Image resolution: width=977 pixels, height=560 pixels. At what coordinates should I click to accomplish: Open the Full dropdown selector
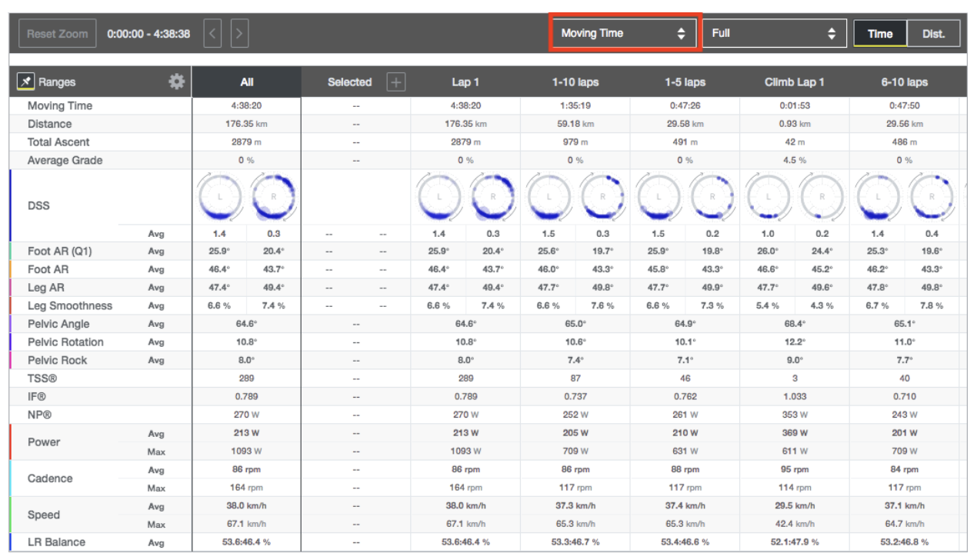click(x=774, y=34)
